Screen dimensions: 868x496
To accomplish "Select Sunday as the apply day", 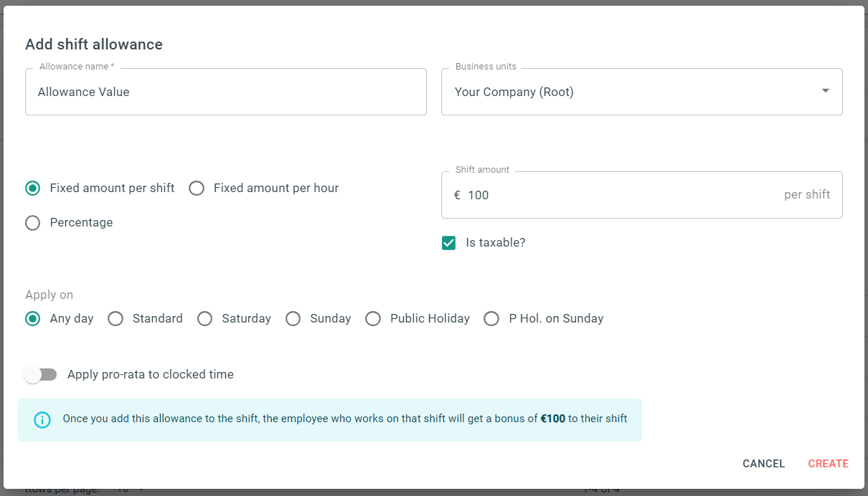I will pyautogui.click(x=293, y=318).
